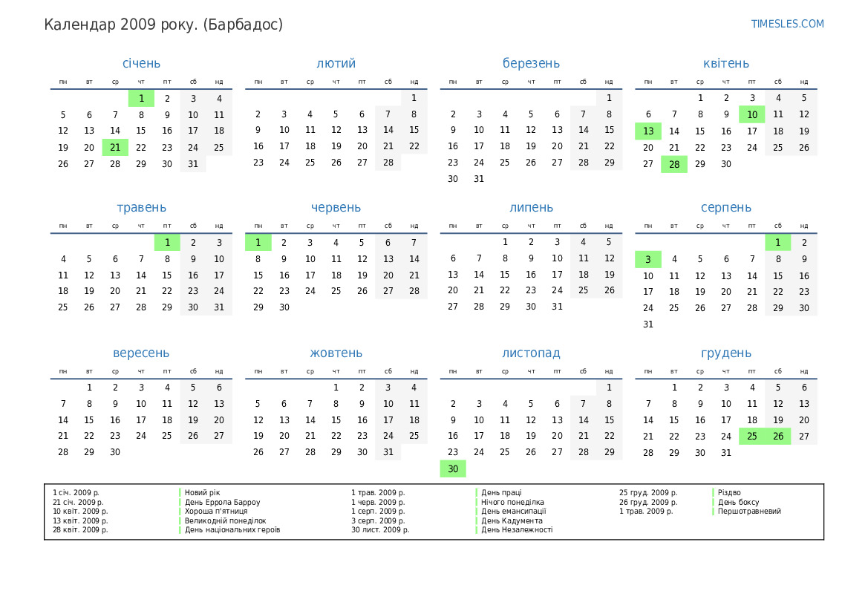The height and width of the screenshot is (614, 868).
Task: Select the лютий month heading
Action: click(336, 63)
